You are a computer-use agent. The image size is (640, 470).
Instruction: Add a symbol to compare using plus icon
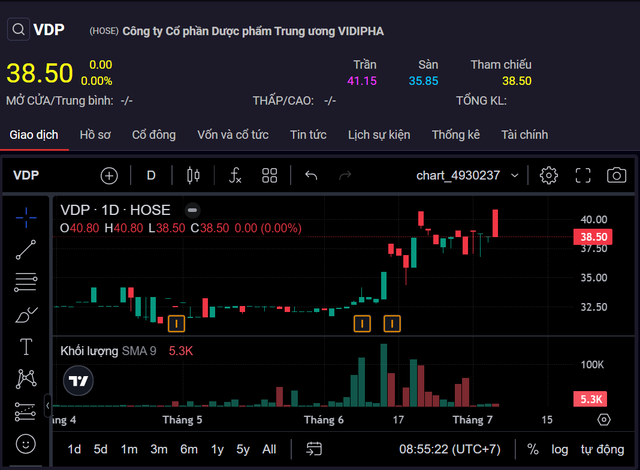coord(109,175)
